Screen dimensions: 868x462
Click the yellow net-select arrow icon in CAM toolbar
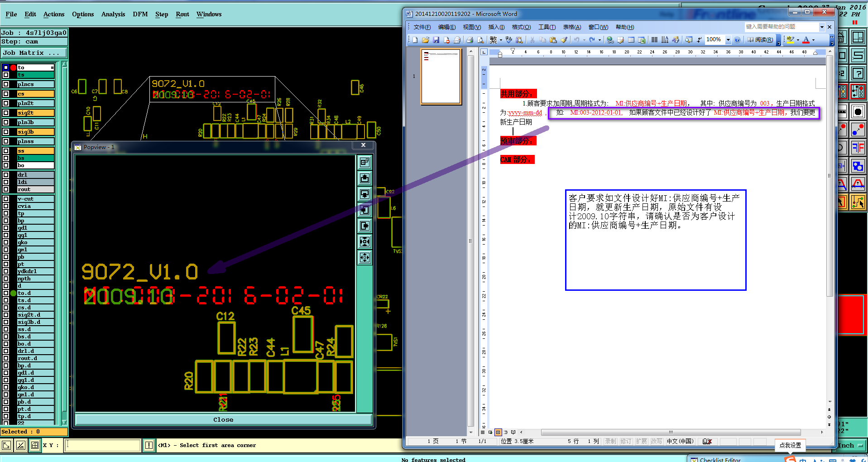tap(858, 202)
